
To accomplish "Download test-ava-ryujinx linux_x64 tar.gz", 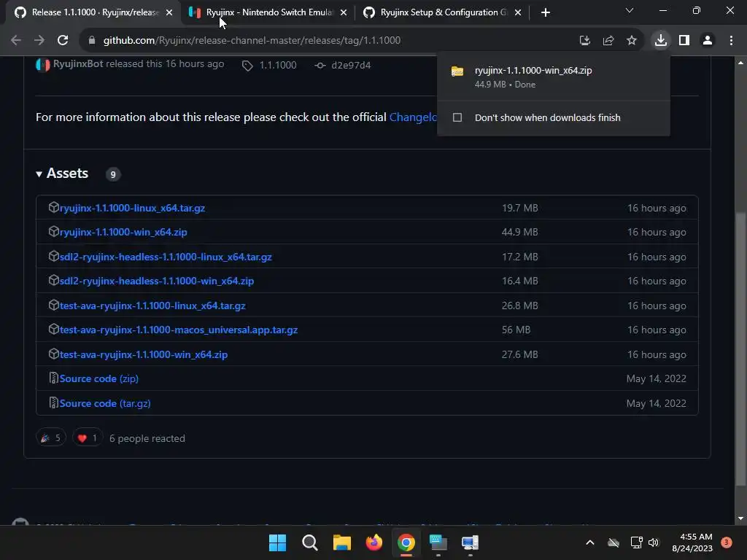I will [152, 306].
